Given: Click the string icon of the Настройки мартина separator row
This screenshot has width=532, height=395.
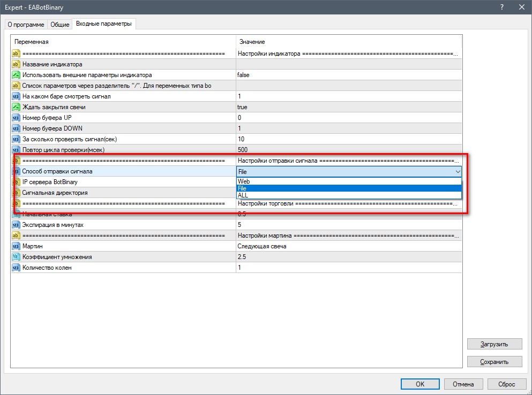Looking at the screenshot, I should click(x=16, y=236).
